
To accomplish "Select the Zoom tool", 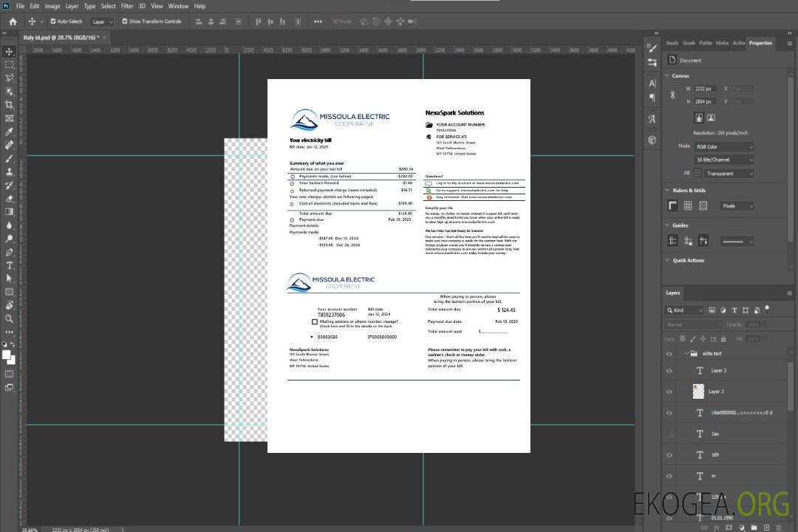I will point(10,318).
